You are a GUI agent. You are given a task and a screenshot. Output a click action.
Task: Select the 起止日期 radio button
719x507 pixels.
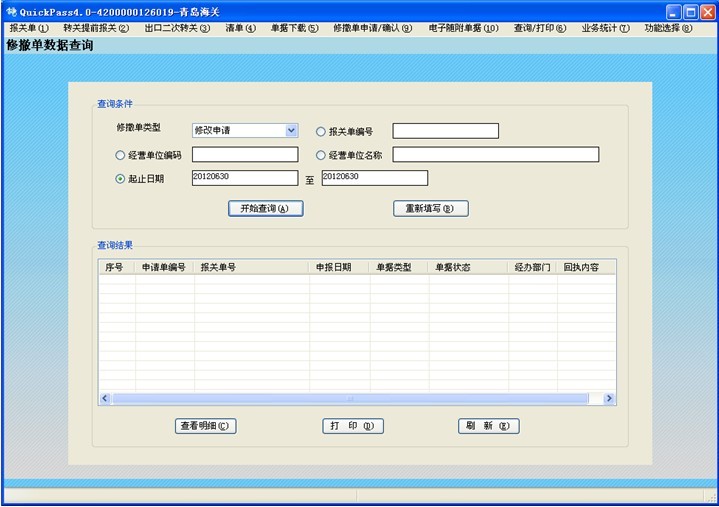[x=121, y=179]
